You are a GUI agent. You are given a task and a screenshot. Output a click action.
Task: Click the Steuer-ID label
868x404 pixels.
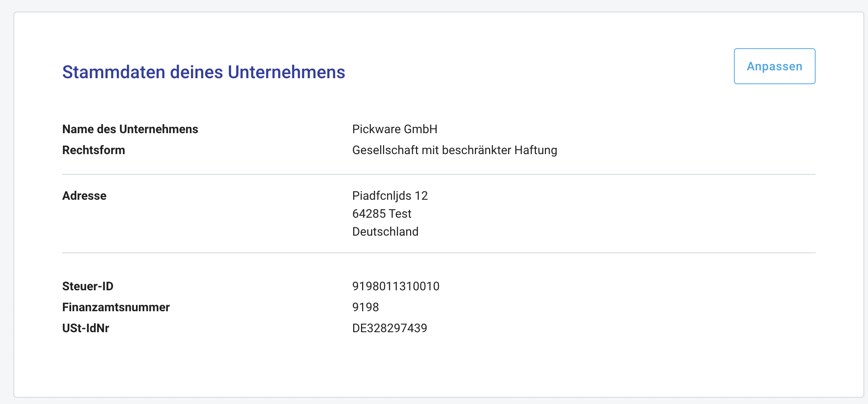tap(88, 286)
